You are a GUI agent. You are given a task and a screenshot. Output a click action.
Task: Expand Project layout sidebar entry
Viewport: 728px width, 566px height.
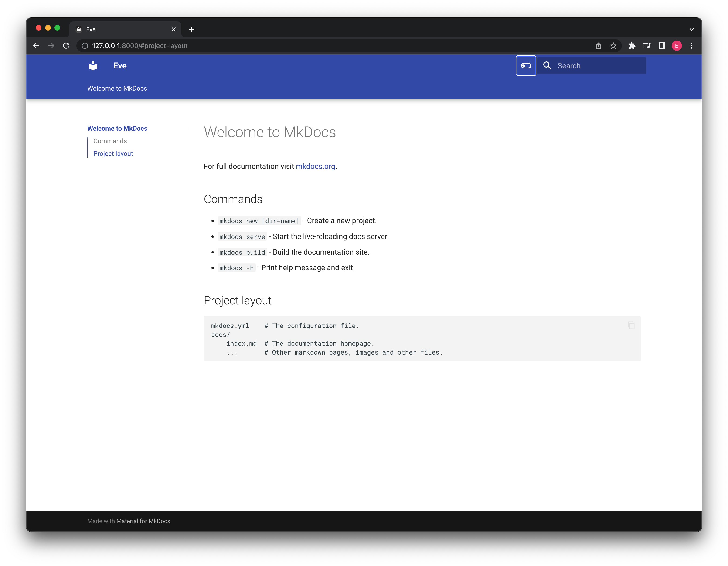113,153
